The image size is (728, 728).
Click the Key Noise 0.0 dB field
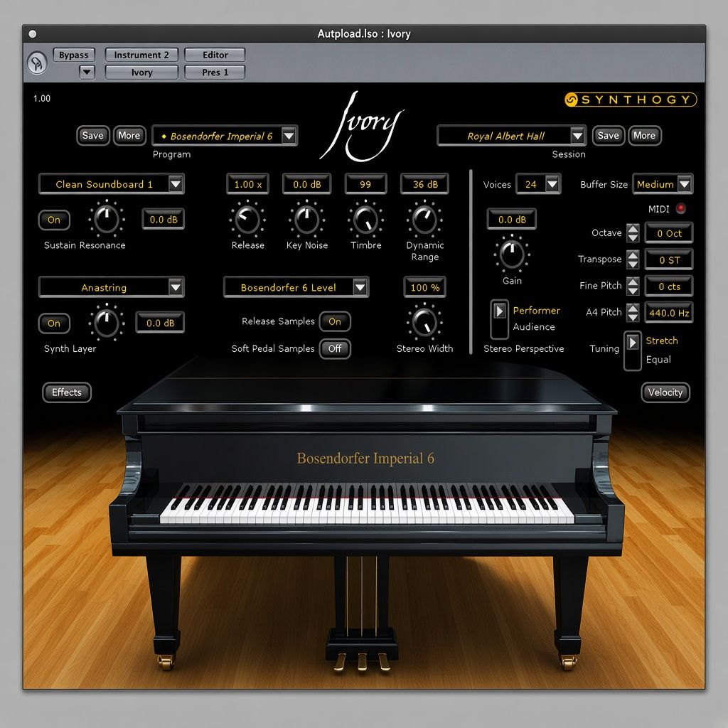[306, 184]
